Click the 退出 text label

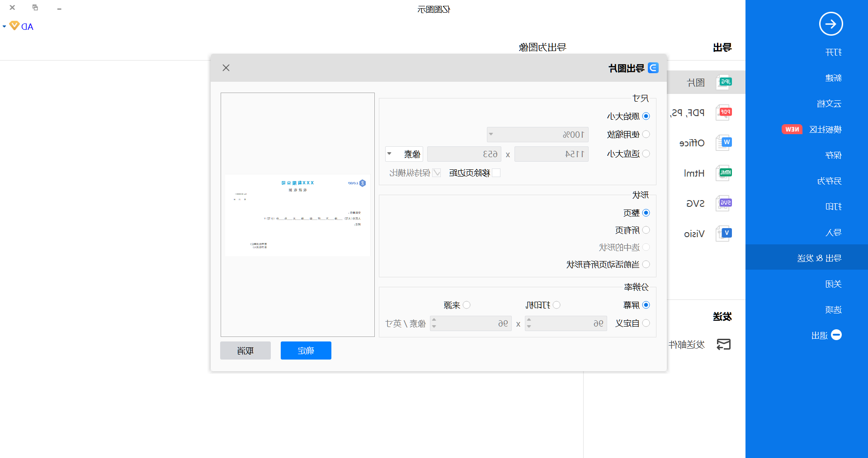tap(820, 336)
